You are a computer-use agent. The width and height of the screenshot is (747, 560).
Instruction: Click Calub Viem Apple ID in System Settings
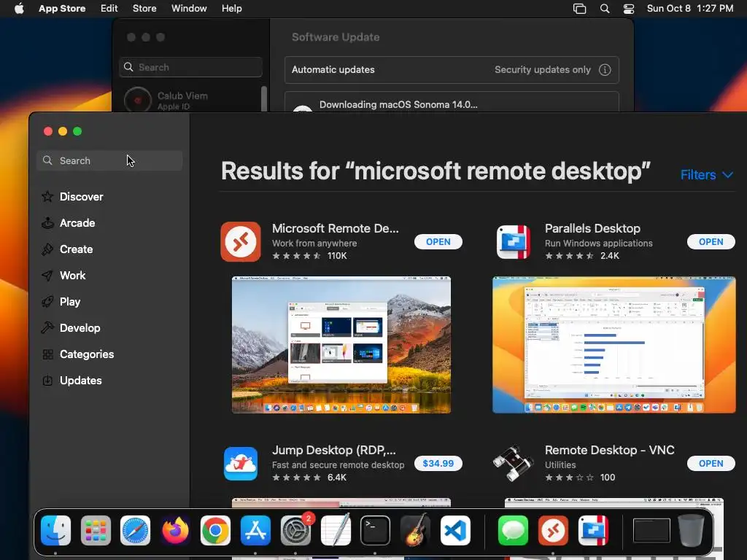[x=167, y=101]
